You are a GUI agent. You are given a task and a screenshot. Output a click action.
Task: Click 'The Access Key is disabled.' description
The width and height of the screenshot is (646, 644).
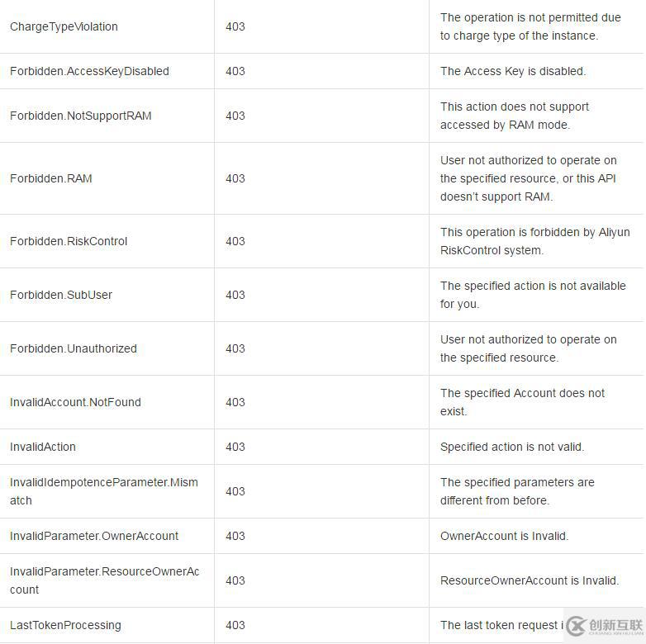[513, 71]
